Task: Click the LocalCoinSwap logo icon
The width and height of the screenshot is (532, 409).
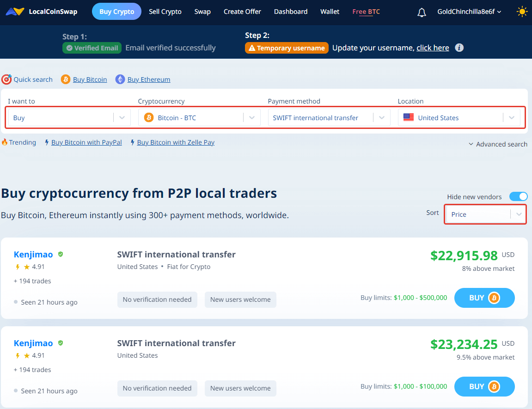Action: pos(15,12)
